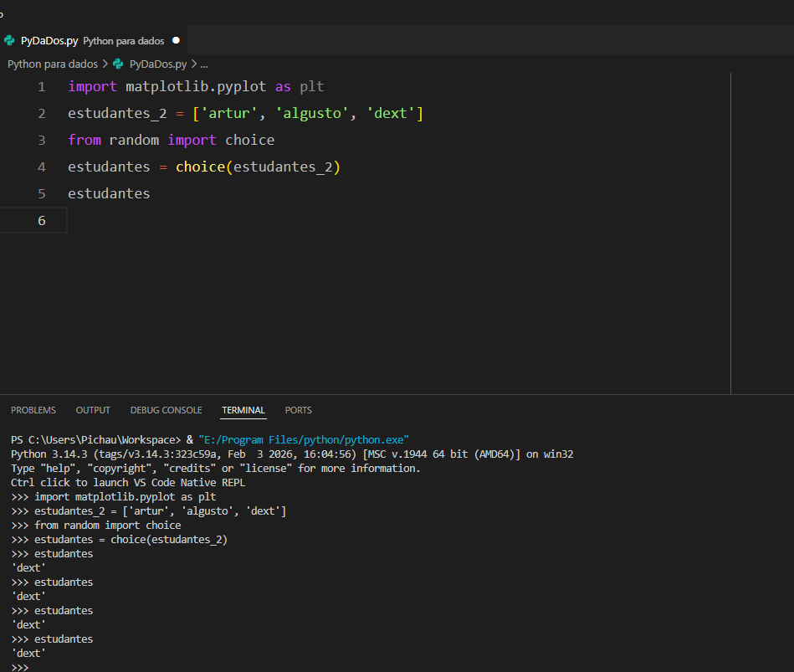Viewport: 794px width, 672px height.
Task: Select the TERMINAL panel tab
Action: pyautogui.click(x=243, y=410)
